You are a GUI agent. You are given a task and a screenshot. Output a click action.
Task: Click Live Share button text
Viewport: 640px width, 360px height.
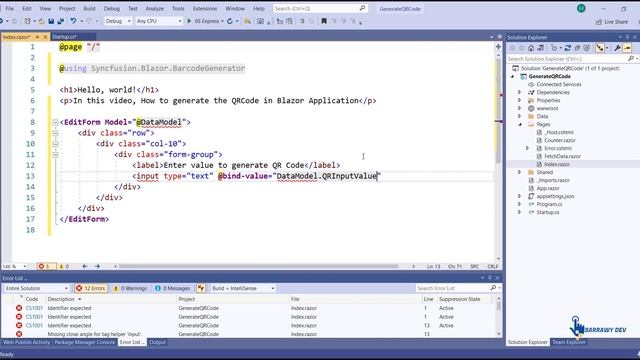(616, 22)
